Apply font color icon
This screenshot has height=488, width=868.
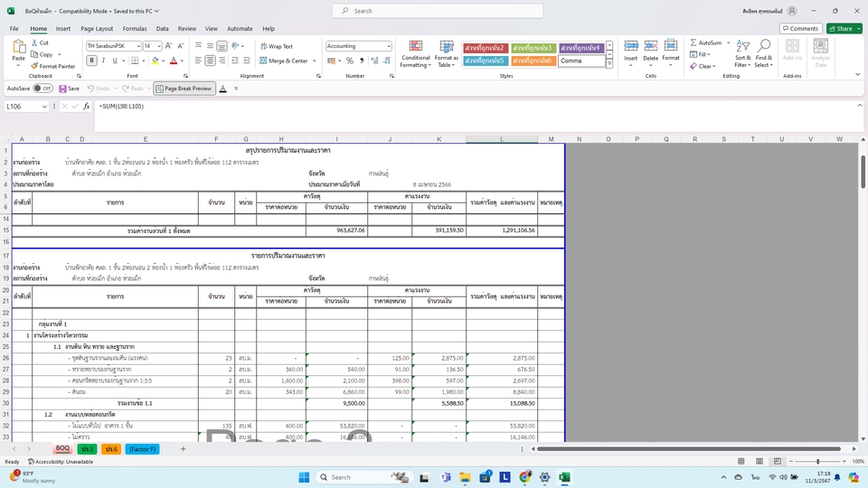[x=174, y=61]
